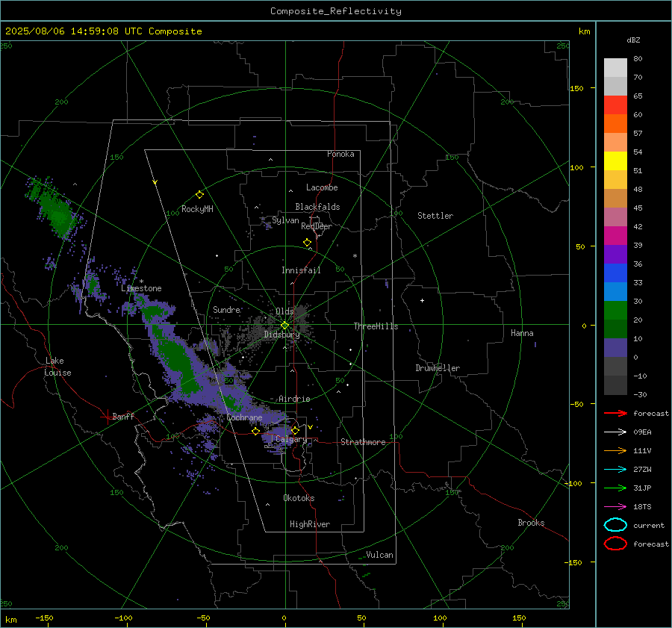
Task: Select the 60 dBZ orange swatch
Action: pyautogui.click(x=615, y=124)
